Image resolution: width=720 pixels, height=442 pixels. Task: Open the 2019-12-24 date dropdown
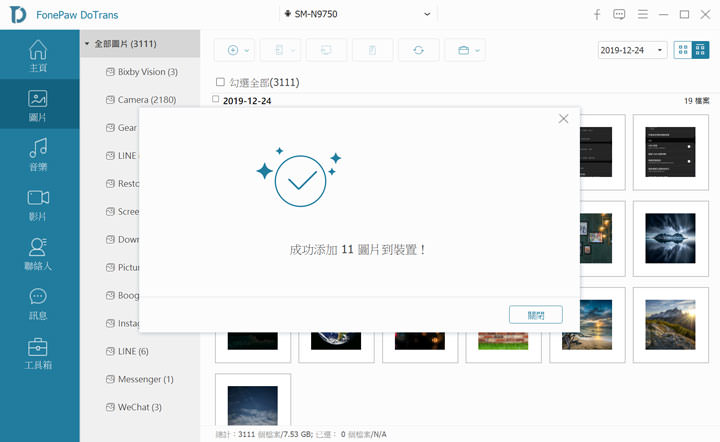tap(632, 50)
